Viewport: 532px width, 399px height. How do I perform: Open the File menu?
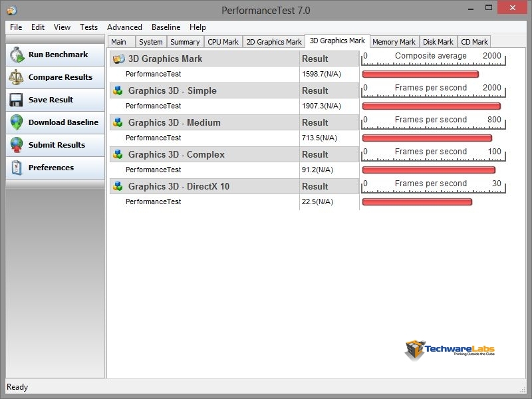tap(16, 27)
